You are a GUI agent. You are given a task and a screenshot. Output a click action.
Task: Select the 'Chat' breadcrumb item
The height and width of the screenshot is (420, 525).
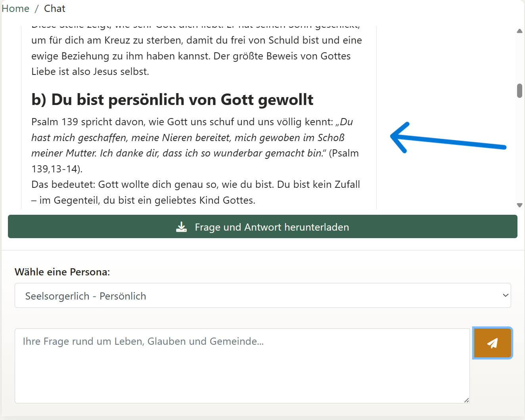tap(54, 8)
